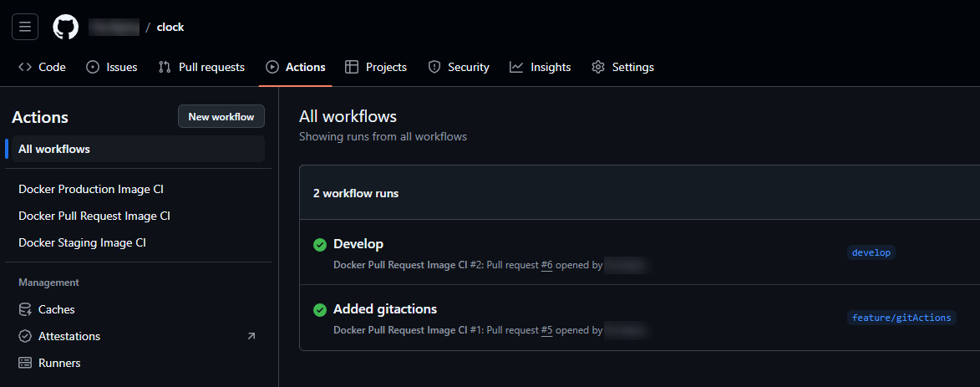
Task: Click the '2 workflow runs' text
Action: [x=356, y=193]
